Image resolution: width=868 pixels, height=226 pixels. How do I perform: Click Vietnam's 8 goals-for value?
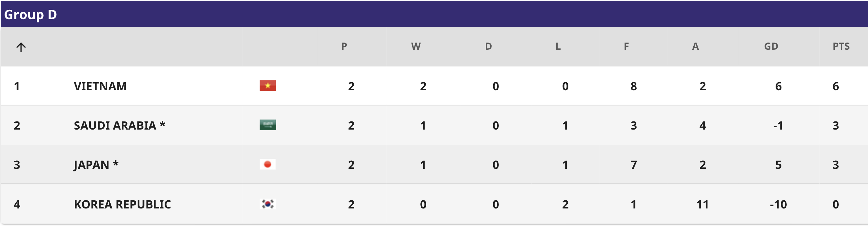click(633, 86)
